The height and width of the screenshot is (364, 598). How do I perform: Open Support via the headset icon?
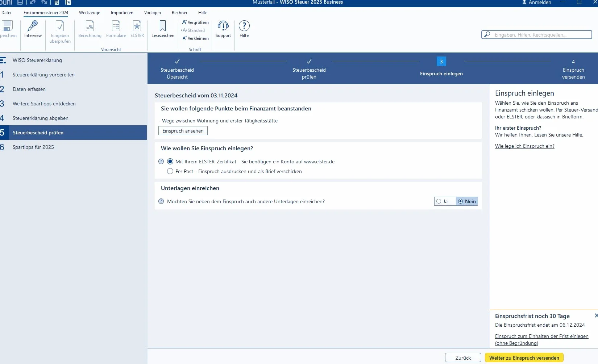(223, 26)
